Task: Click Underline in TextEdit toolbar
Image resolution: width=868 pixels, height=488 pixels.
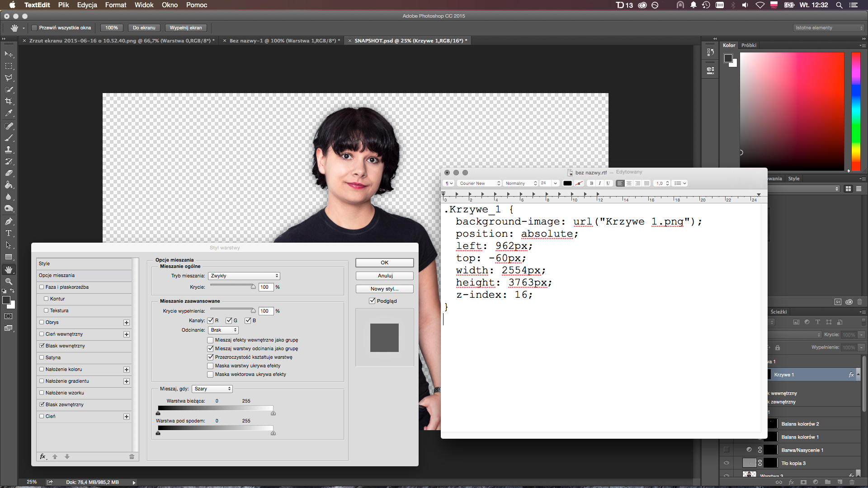Action: click(608, 183)
